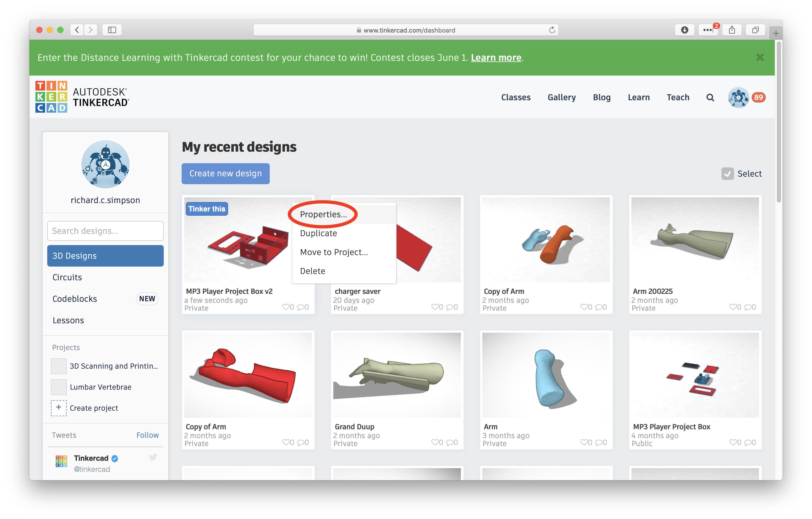812x519 pixels.
Task: Open Tinkercad search
Action: pyautogui.click(x=710, y=97)
